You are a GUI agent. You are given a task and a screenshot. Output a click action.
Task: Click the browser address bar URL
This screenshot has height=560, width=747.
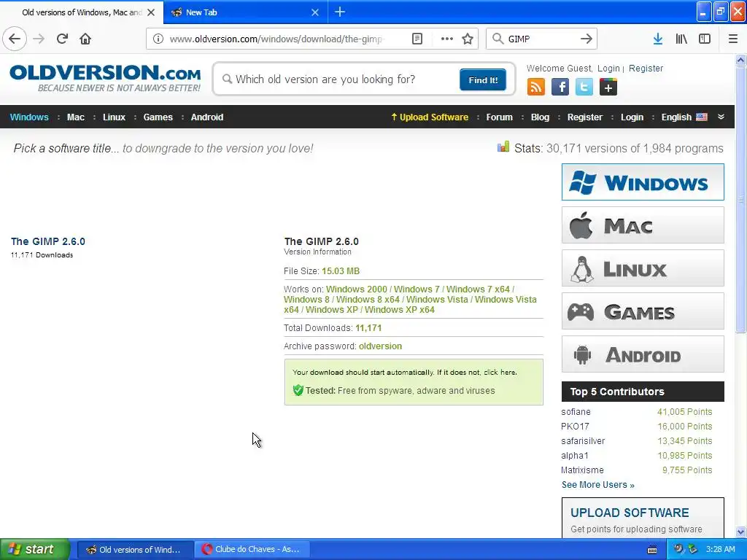coord(276,39)
